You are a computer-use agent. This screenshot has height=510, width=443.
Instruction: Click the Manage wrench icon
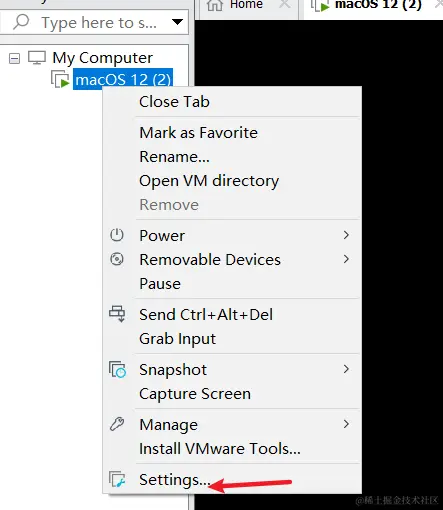(117, 424)
